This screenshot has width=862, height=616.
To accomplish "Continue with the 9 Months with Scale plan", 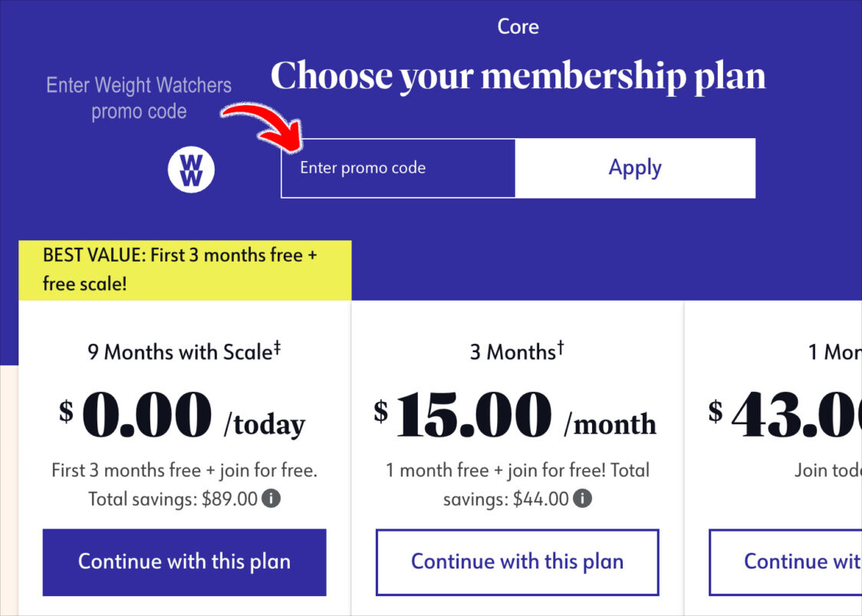I will pyautogui.click(x=184, y=562).
